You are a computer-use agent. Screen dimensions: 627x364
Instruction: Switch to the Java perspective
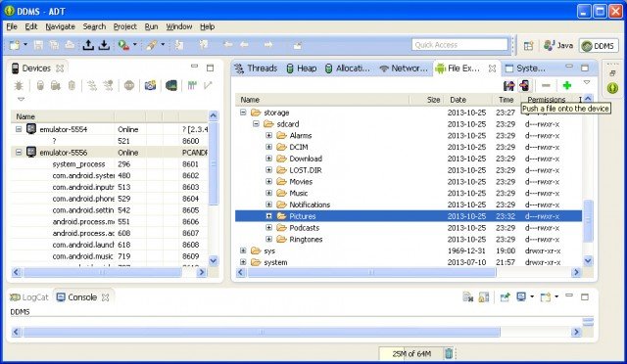(558, 46)
